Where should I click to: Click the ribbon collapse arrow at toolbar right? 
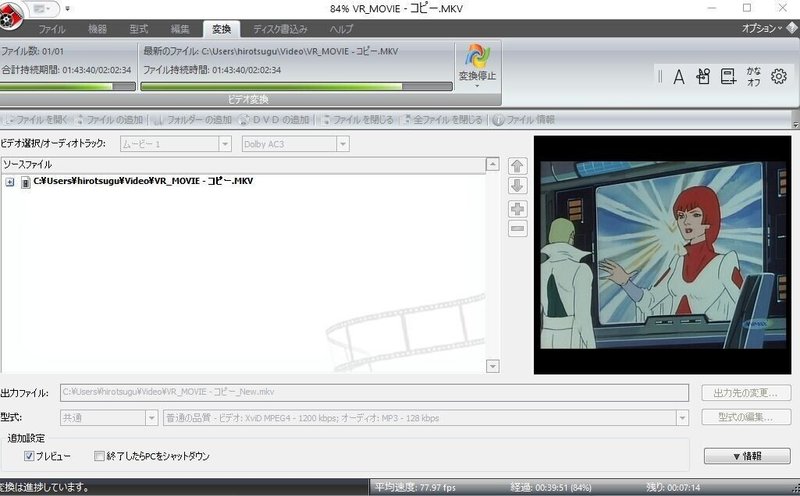[x=795, y=125]
